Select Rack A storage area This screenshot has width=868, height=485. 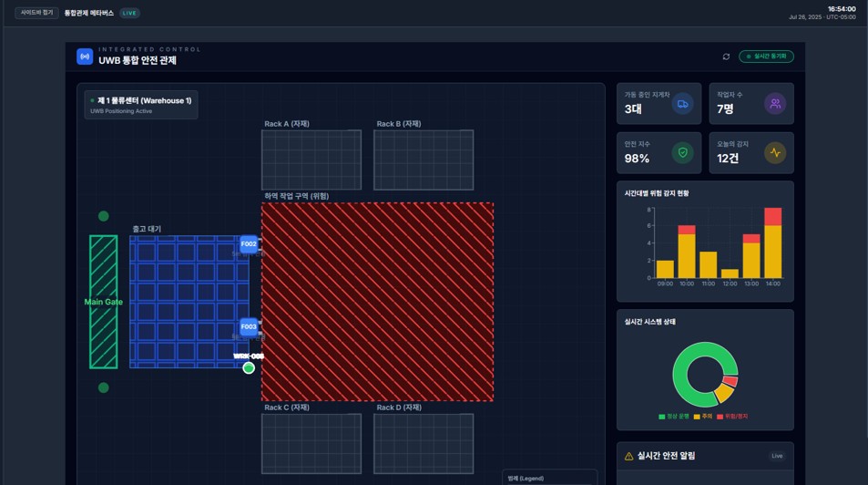click(x=311, y=160)
